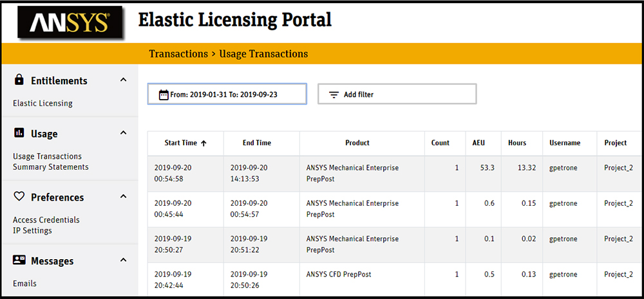This screenshot has width=644, height=299.
Task: Click the ANSYS logo
Action: tap(67, 23)
